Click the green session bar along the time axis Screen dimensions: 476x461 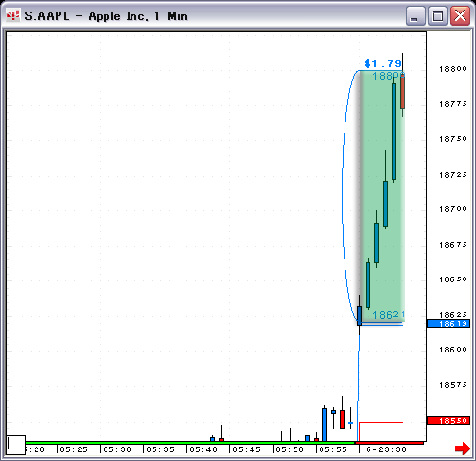pyautogui.click(x=190, y=443)
